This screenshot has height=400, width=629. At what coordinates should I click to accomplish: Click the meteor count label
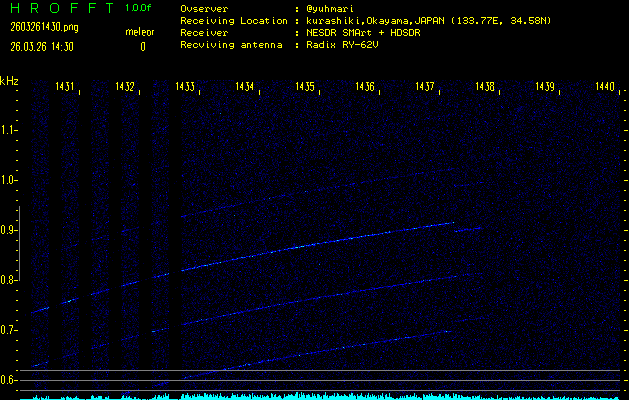(x=140, y=33)
